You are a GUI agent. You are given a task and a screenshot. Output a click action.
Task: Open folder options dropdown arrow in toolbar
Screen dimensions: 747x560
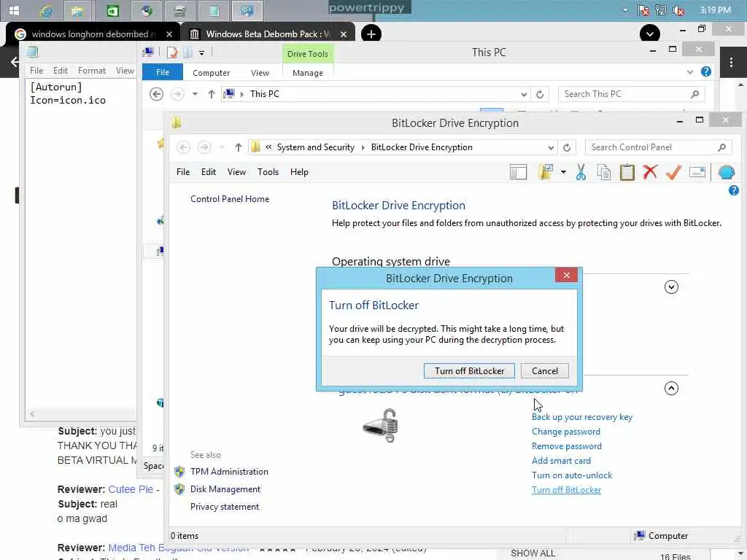[563, 172]
